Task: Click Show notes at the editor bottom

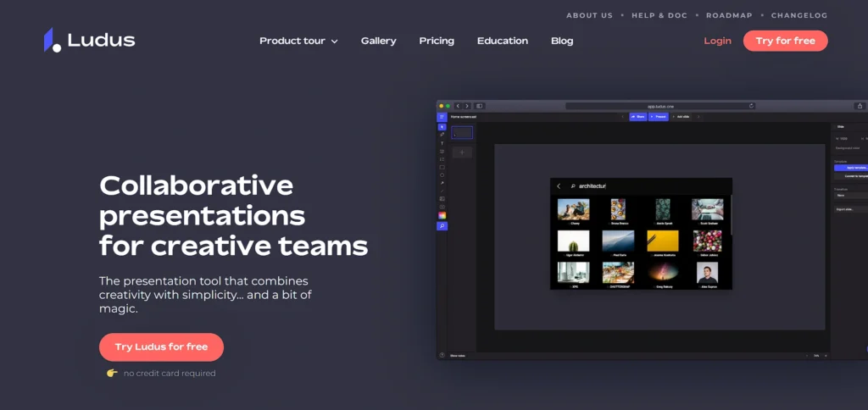Action: click(x=458, y=356)
